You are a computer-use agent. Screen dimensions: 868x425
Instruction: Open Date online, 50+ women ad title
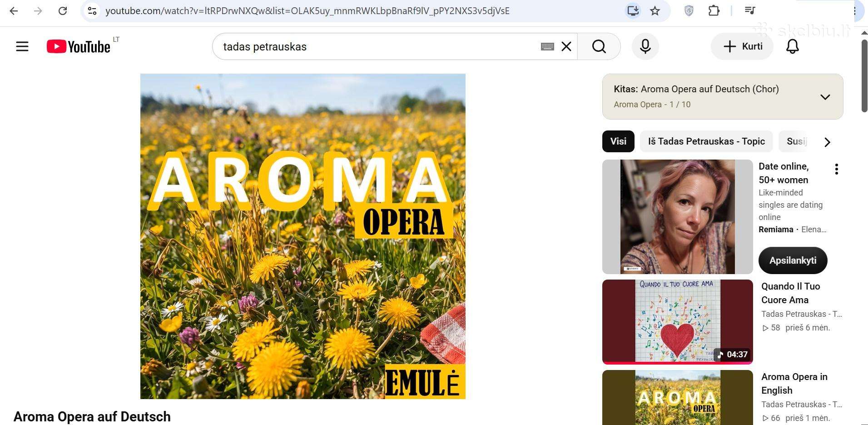pyautogui.click(x=784, y=173)
